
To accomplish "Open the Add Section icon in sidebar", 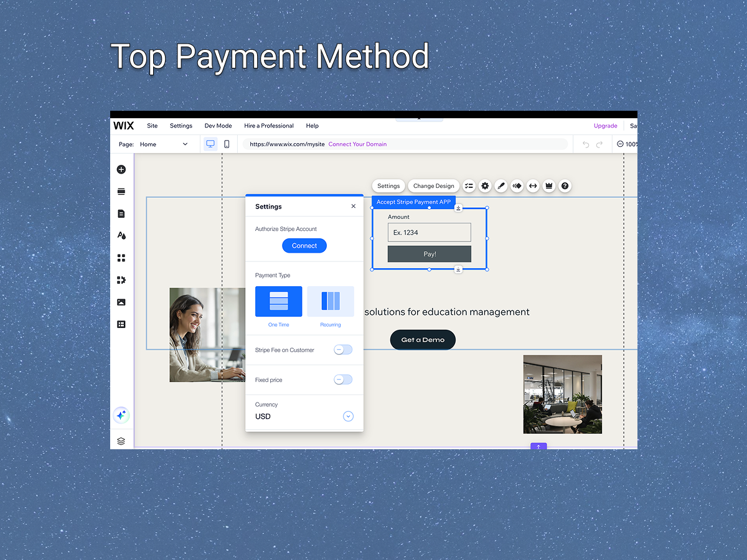I will pyautogui.click(x=121, y=192).
